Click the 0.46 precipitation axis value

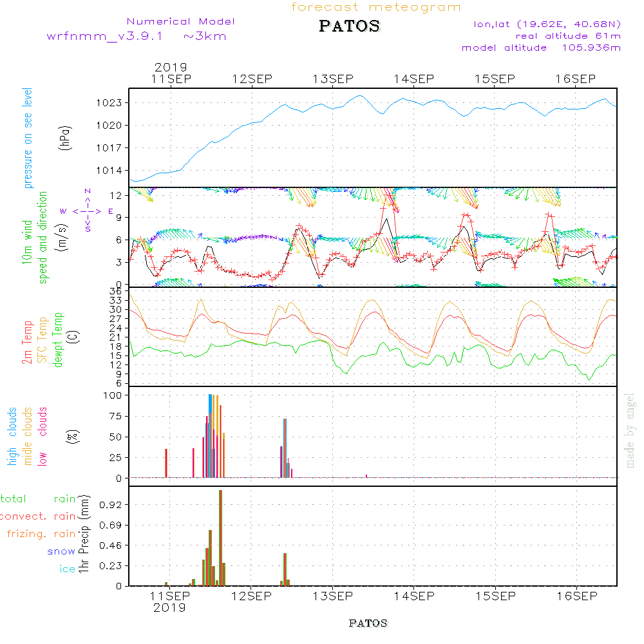[x=111, y=545]
